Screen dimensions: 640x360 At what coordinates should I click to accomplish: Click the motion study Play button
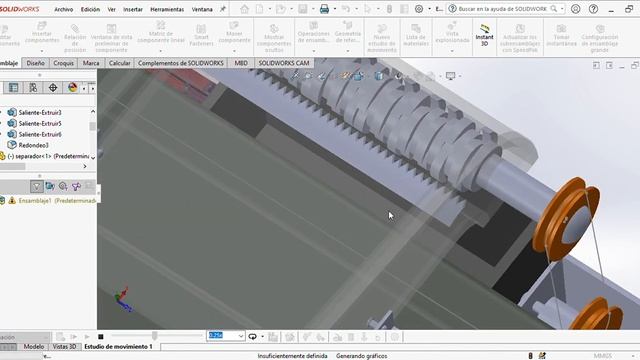tap(87, 337)
